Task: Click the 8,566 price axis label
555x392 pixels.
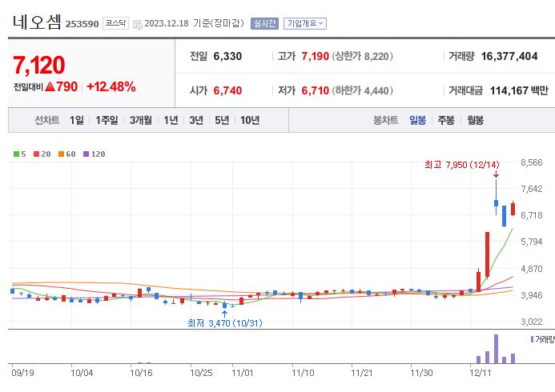Action: point(531,162)
